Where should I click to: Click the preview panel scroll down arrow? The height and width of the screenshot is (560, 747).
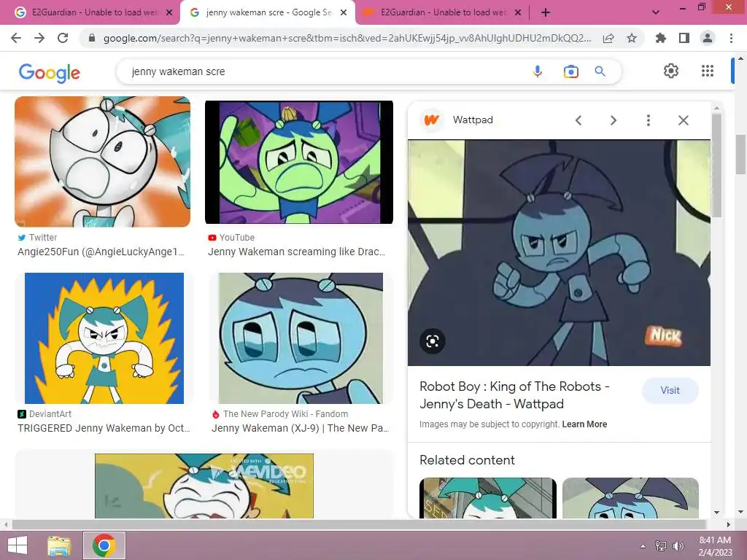tap(716, 513)
